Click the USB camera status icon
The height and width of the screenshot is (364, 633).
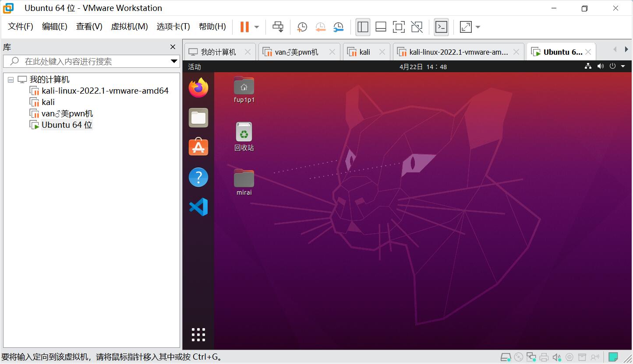coord(569,357)
